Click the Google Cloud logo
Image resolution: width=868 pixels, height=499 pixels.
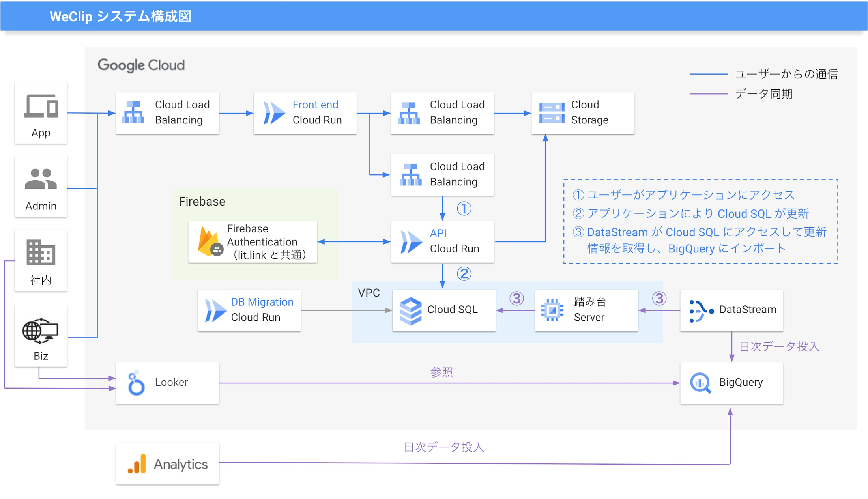coord(141,65)
